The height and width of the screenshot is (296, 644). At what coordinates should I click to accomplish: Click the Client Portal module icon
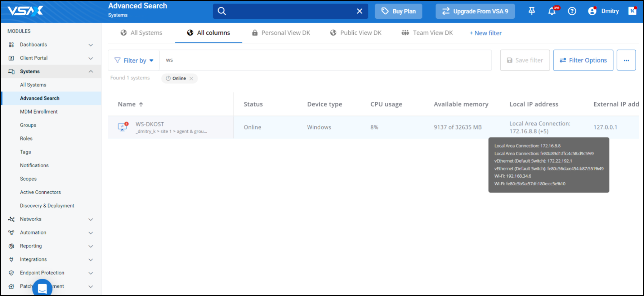(x=11, y=58)
